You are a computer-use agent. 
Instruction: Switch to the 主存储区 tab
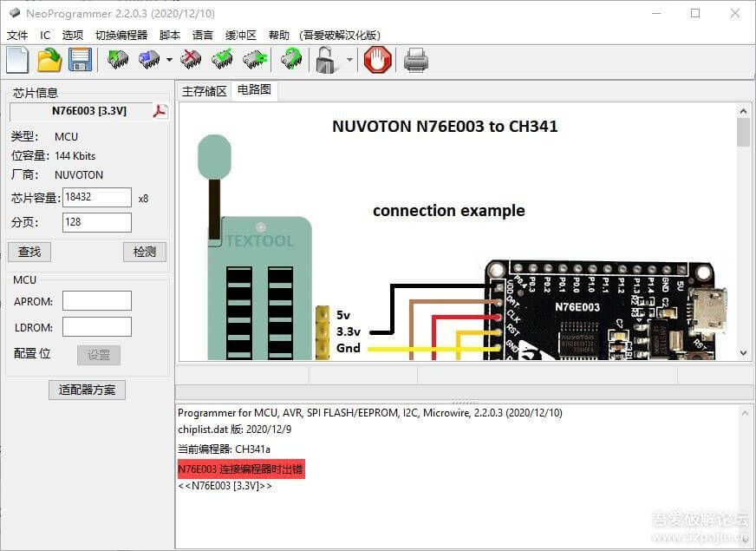click(x=205, y=91)
